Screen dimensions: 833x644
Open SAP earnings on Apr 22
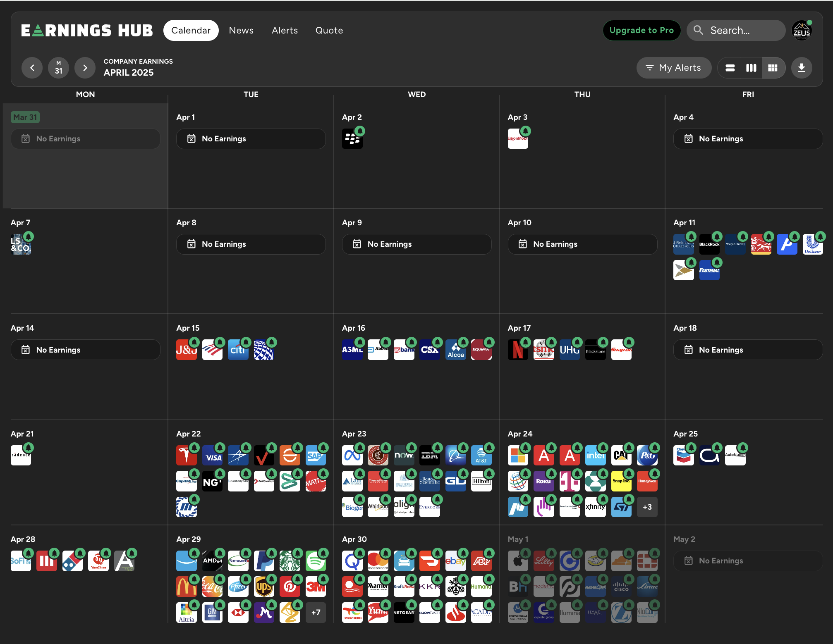coord(316,455)
